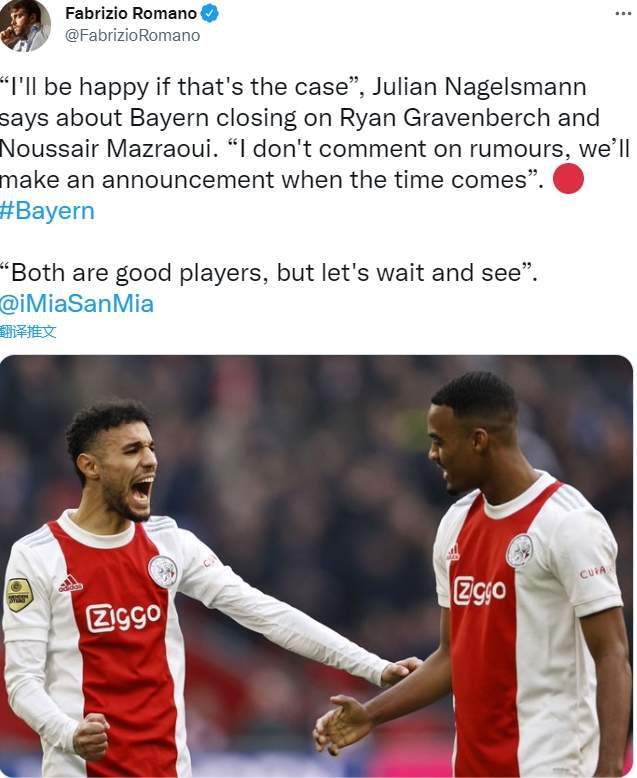Click the Ajax crest on the right jersey
Screen dimensions: 637x778
[519, 550]
